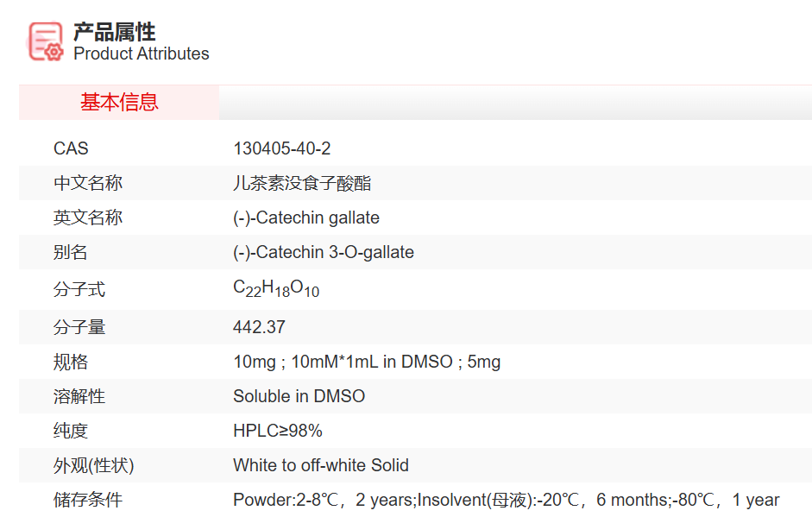Click the CAS number 130405-40-2
Viewport: 812px width, 517px height.
pyautogui.click(x=281, y=148)
